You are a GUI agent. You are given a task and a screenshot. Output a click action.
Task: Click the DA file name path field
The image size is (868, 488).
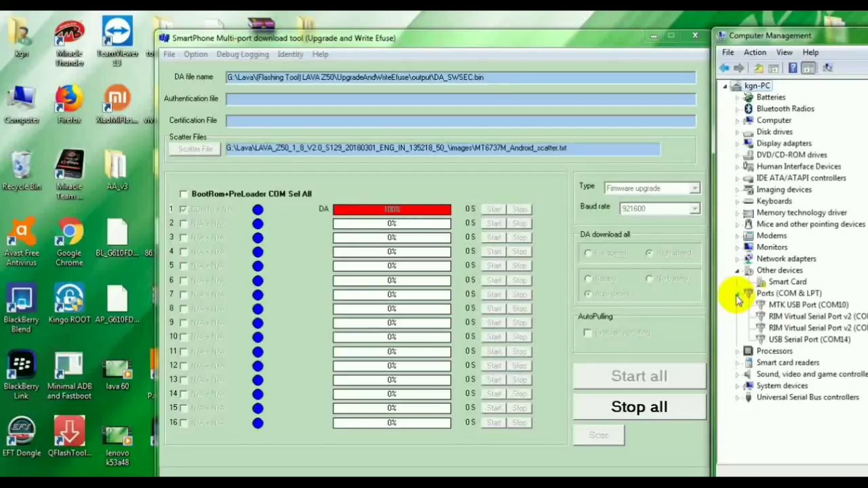tap(461, 77)
